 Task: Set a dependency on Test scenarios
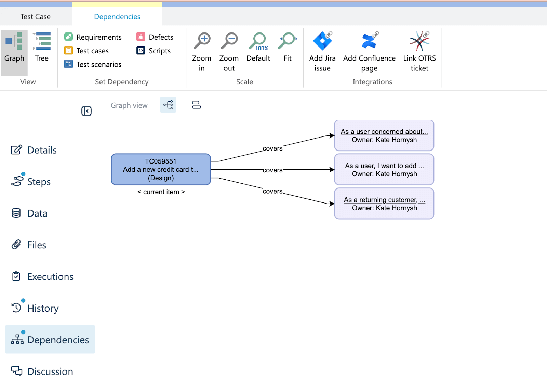[93, 64]
